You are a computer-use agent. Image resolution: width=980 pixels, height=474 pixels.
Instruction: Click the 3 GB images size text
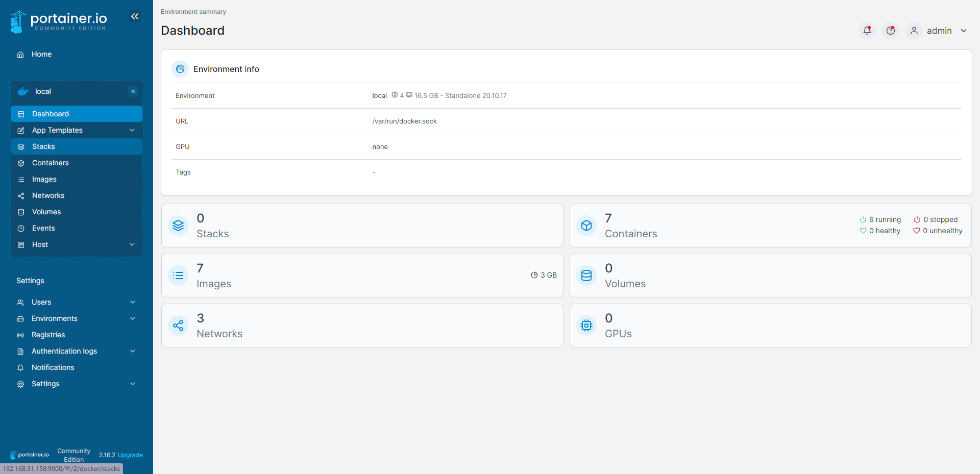pyautogui.click(x=548, y=275)
